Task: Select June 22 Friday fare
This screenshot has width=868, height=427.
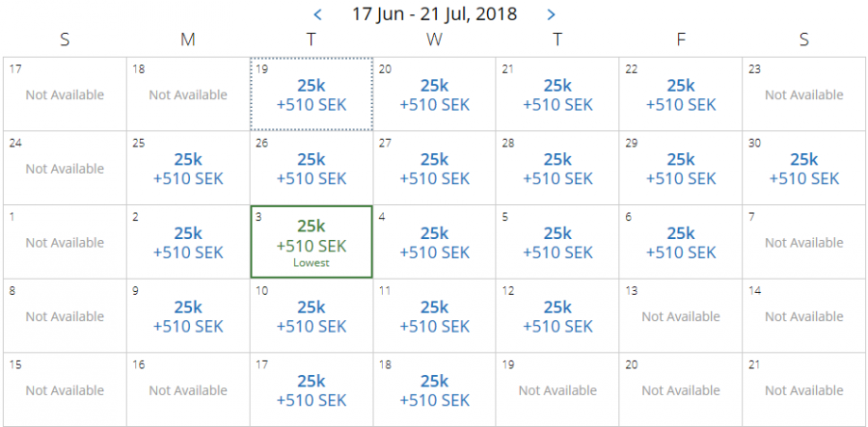Action: click(681, 94)
